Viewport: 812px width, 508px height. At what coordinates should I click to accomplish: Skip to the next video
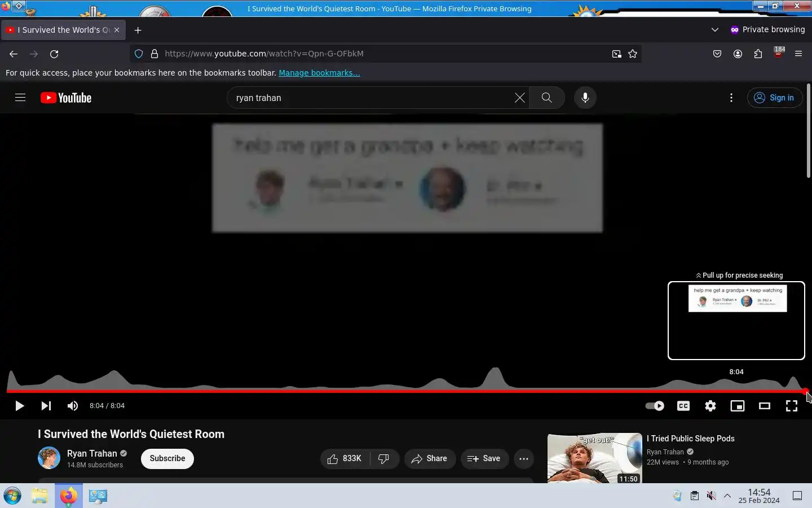coord(46,406)
